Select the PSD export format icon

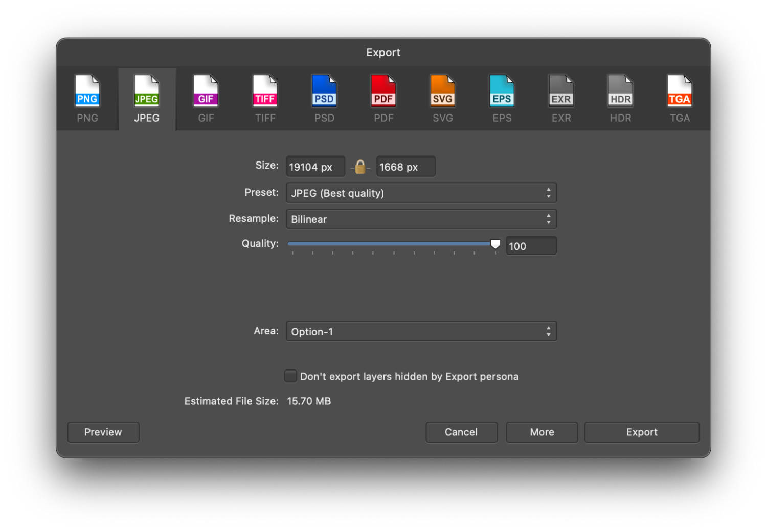[324, 97]
